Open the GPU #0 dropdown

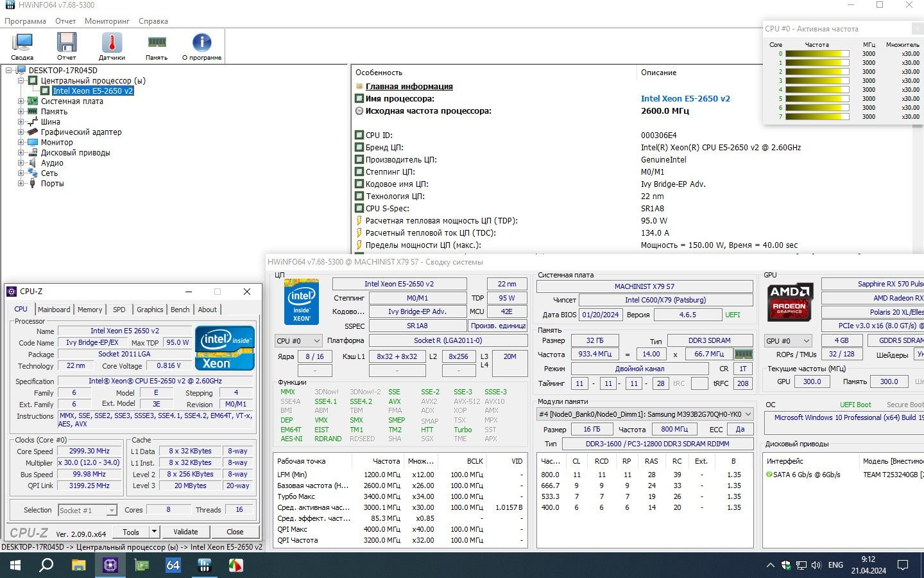[788, 341]
